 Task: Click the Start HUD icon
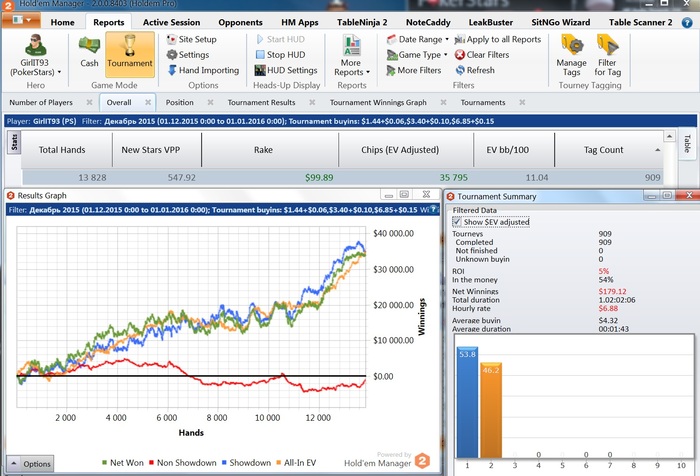[260, 39]
